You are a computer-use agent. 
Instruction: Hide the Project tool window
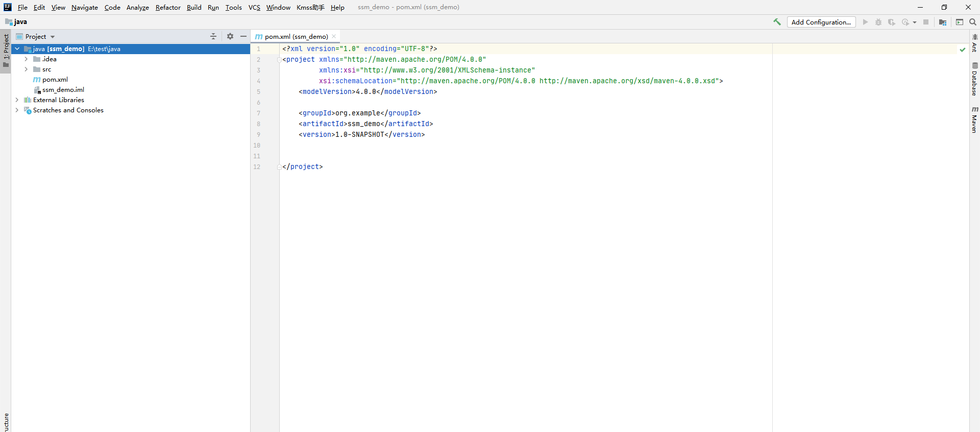click(x=243, y=36)
